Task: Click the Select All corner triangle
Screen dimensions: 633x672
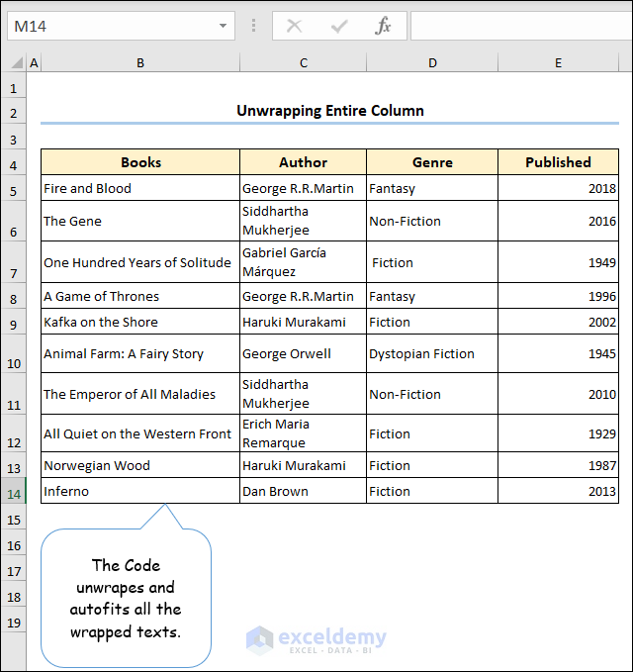Action: click(x=16, y=63)
